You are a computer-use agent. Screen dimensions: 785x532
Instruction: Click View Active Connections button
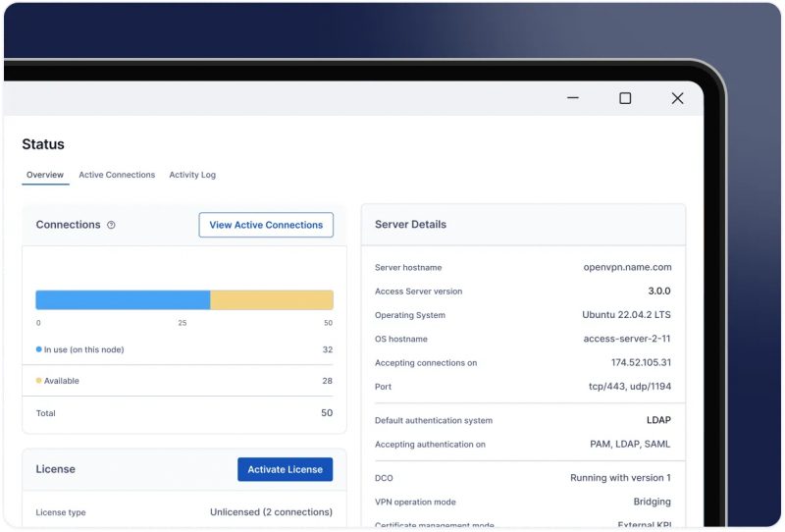coord(266,225)
